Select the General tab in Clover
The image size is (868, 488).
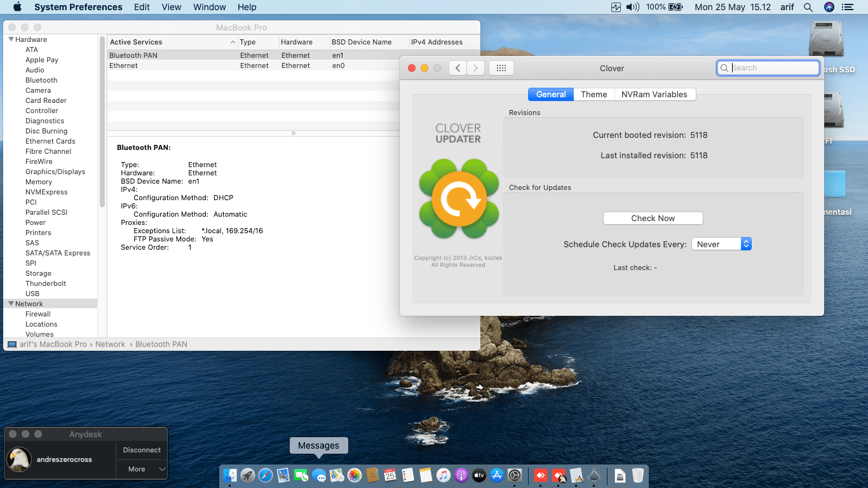coord(551,94)
